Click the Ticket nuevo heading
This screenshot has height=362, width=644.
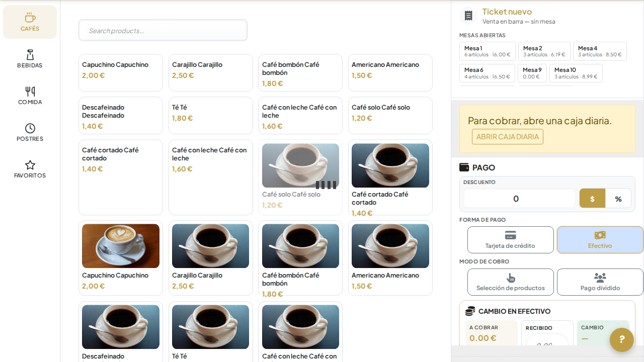pos(507,12)
